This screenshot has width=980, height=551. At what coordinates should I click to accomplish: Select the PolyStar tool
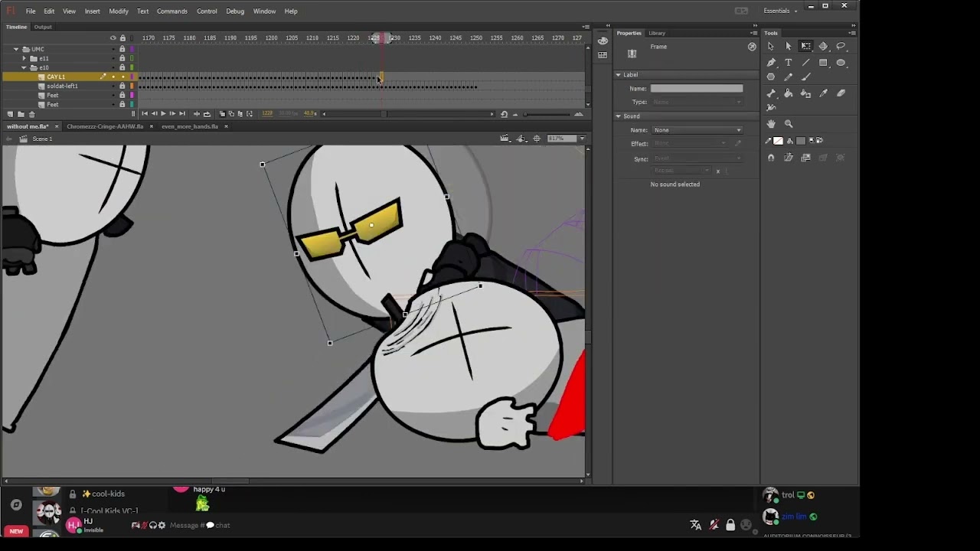pyautogui.click(x=771, y=77)
